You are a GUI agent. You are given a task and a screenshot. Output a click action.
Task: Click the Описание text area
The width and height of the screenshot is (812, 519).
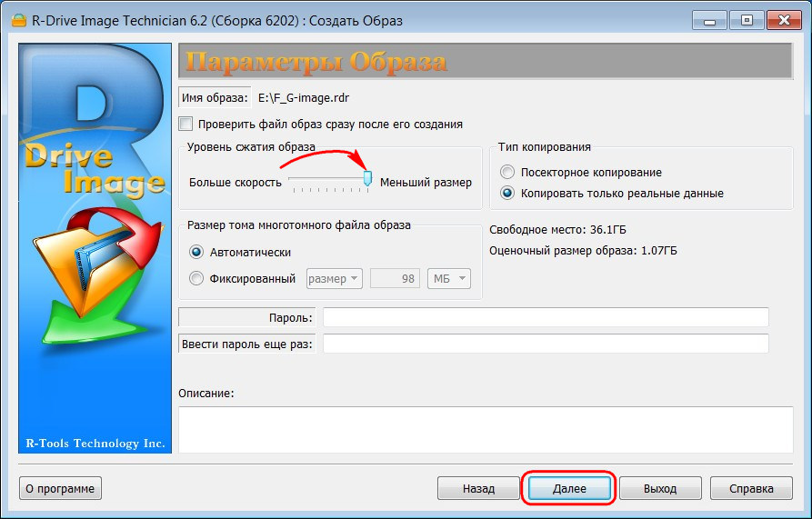[x=486, y=430]
